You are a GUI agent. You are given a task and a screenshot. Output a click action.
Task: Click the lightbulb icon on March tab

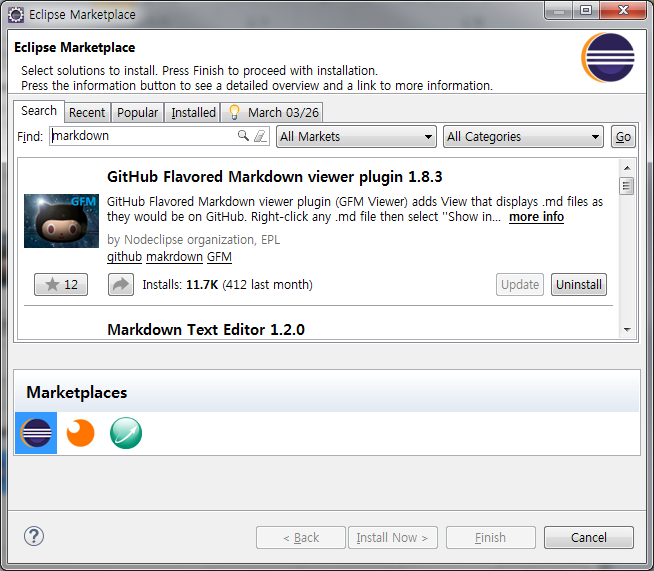tap(234, 112)
